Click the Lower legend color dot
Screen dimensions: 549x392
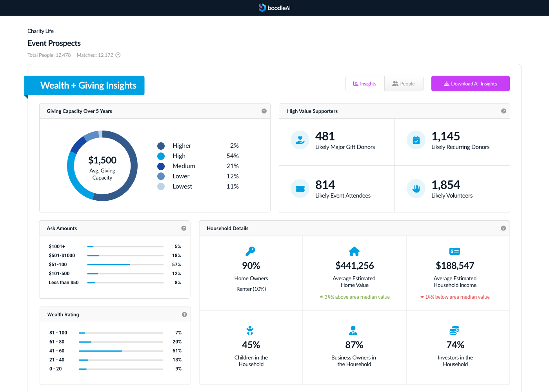[x=161, y=176]
